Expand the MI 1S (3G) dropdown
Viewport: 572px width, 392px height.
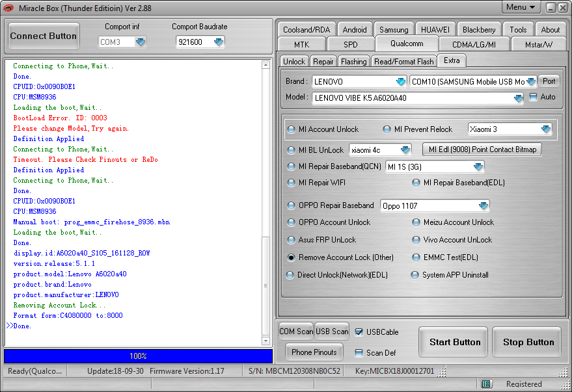click(478, 166)
